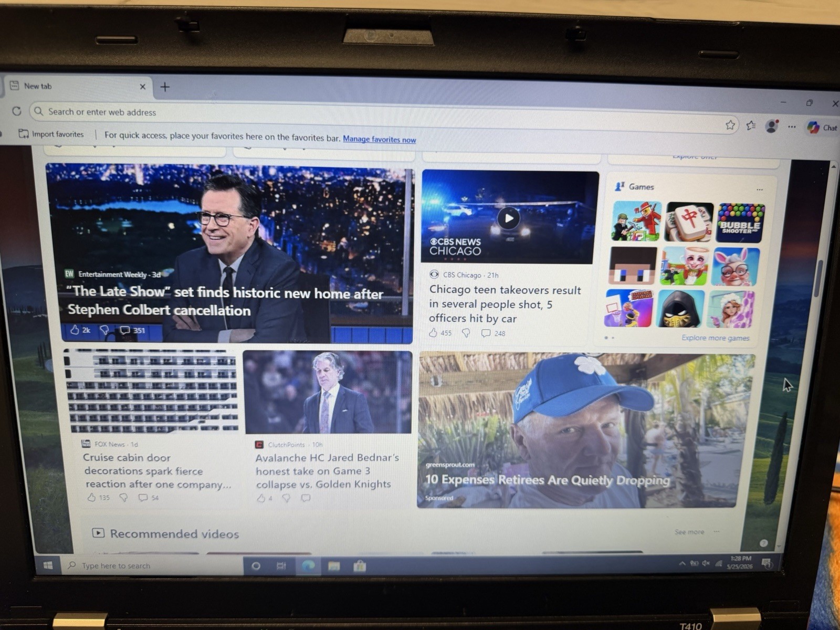Open the hooded masked character game
The height and width of the screenshot is (630, 840).
pos(680,309)
